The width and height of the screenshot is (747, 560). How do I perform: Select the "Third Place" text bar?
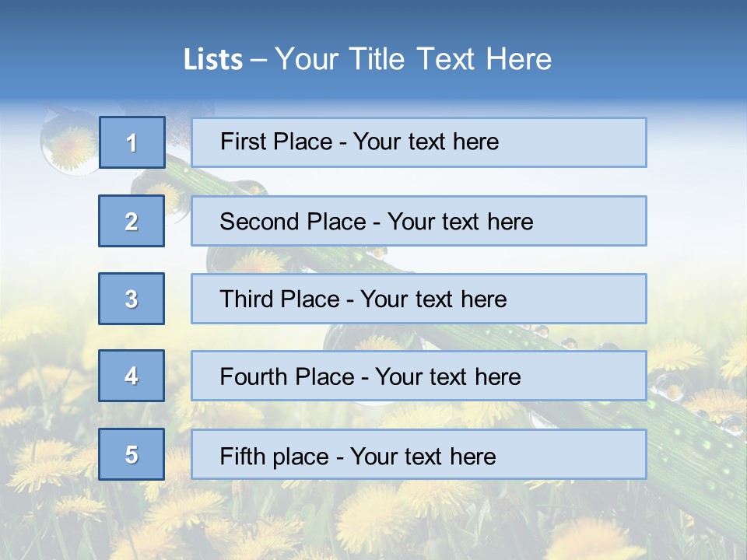419,299
